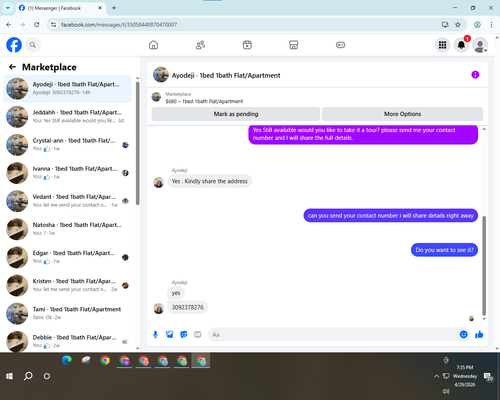This screenshot has height=400, width=500.
Task: Launch Microsoft Edge from the taskbar
Action: [67, 361]
